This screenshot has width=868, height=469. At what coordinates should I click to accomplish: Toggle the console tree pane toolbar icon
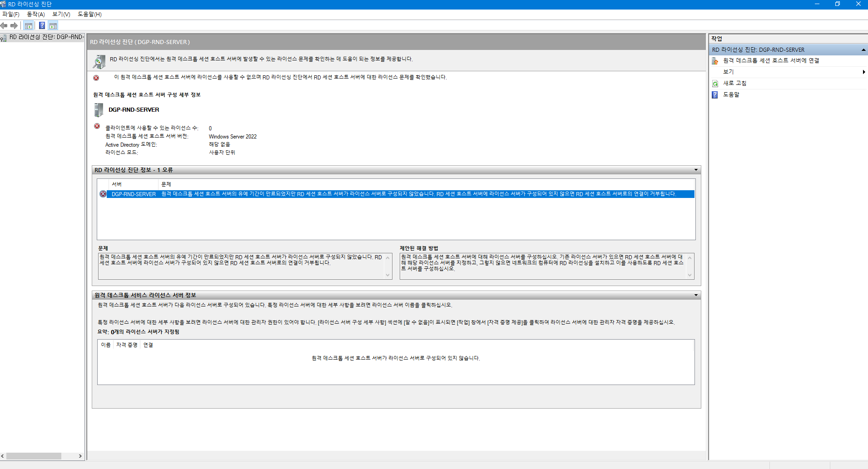point(29,25)
